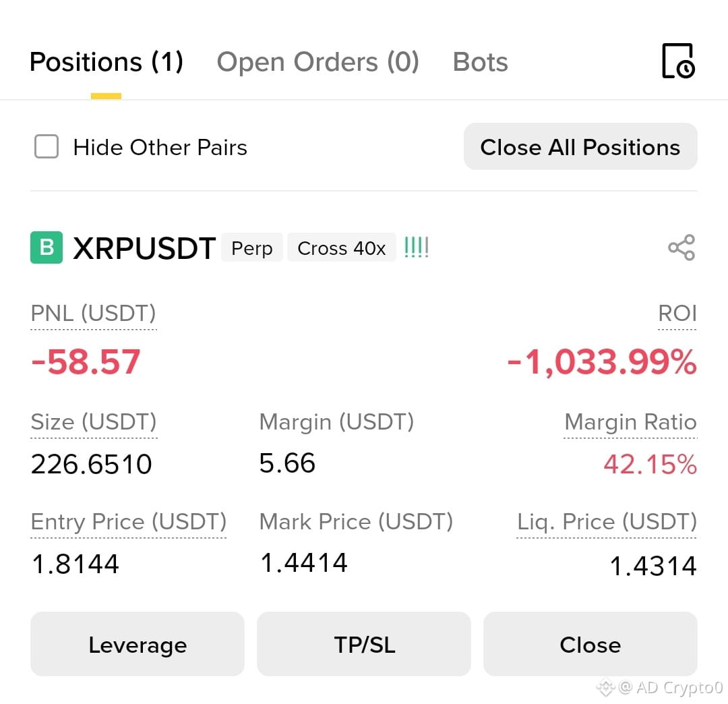Tap the Liq. Price (USDT) label
The image size is (728, 704).
click(607, 522)
